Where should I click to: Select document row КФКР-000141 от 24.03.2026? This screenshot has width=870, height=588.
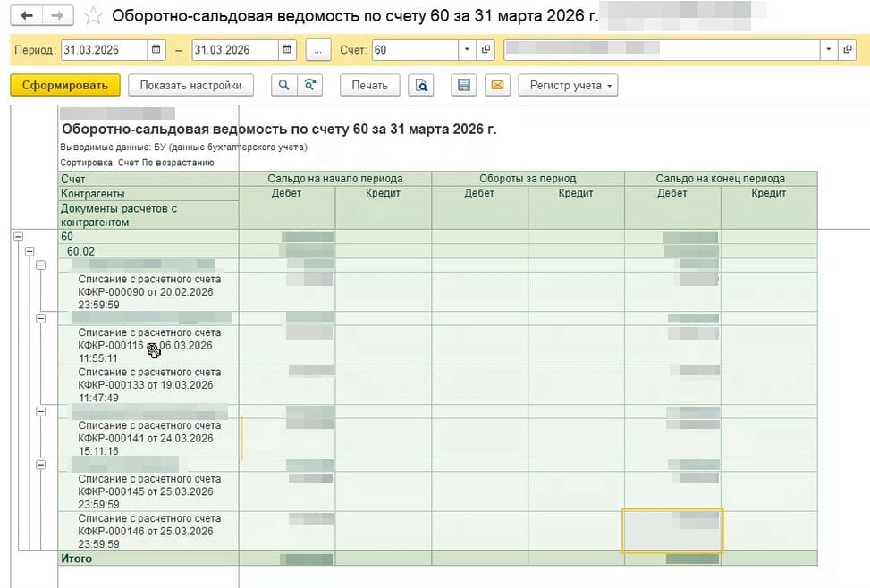pos(148,438)
